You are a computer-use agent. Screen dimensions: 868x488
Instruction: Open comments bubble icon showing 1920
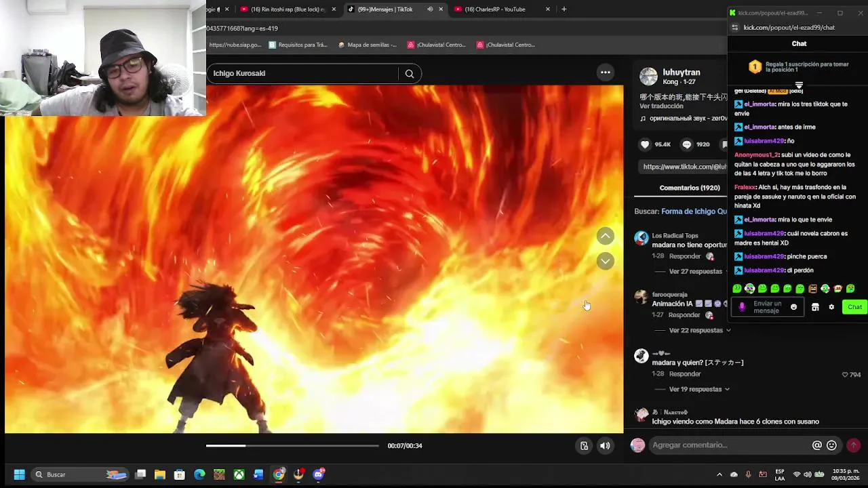tap(686, 144)
